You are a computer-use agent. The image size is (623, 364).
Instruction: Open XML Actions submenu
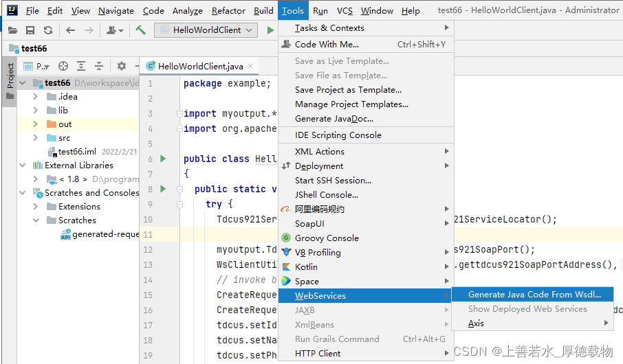[x=366, y=151]
